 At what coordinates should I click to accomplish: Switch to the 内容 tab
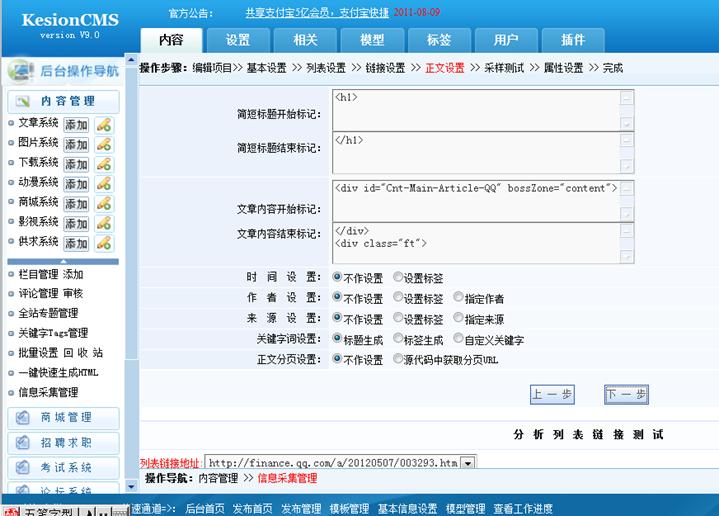pos(171,40)
